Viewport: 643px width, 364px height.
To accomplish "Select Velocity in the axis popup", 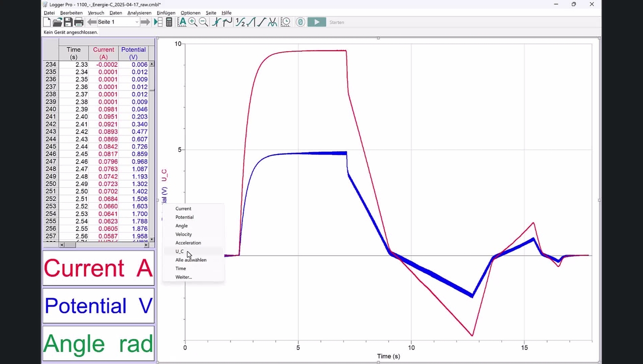I will click(x=193, y=234).
